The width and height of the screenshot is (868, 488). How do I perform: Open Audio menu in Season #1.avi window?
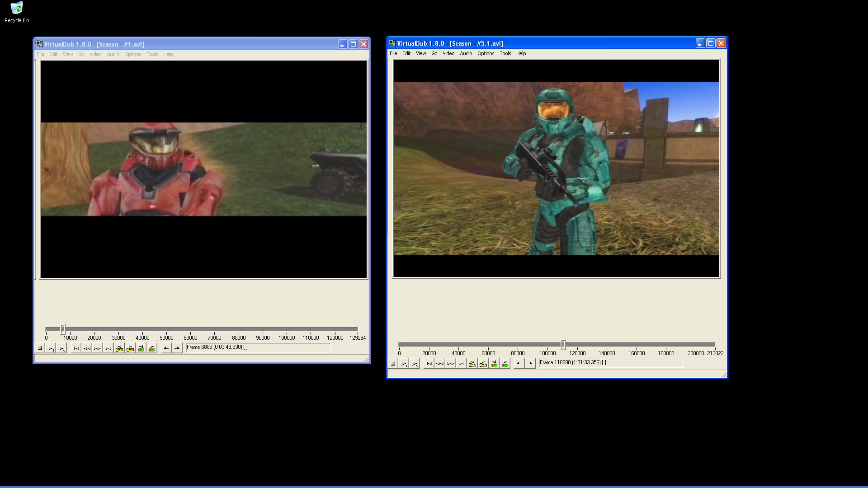coord(113,54)
